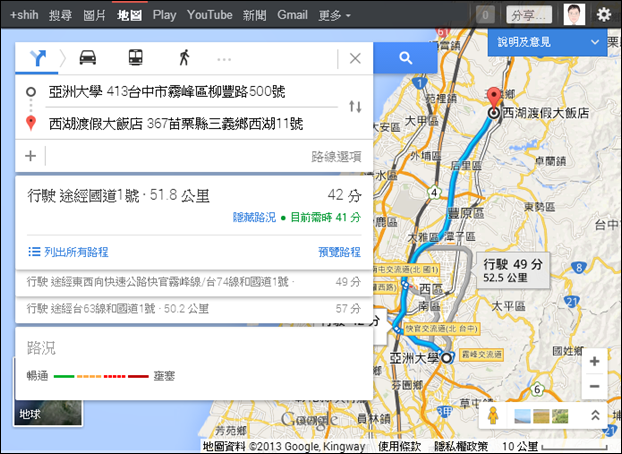Click the red pin icon beside destination field
The image size is (622, 454).
coord(31,123)
